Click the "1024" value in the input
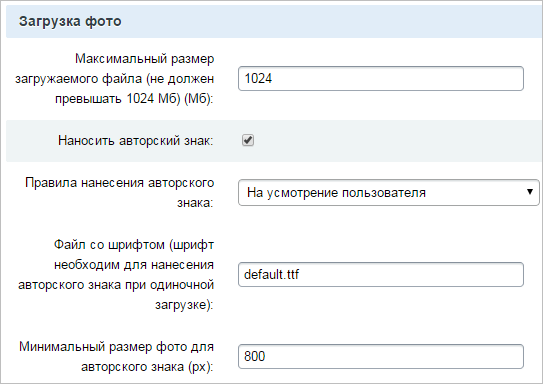This screenshot has width=543, height=384. click(x=258, y=79)
